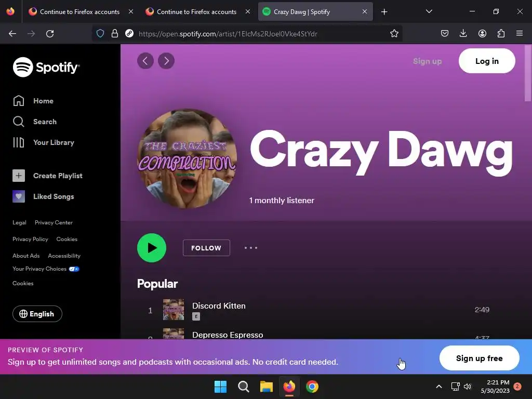Open Your Privacy Choices link
This screenshot has height=399, width=532.
click(x=46, y=269)
